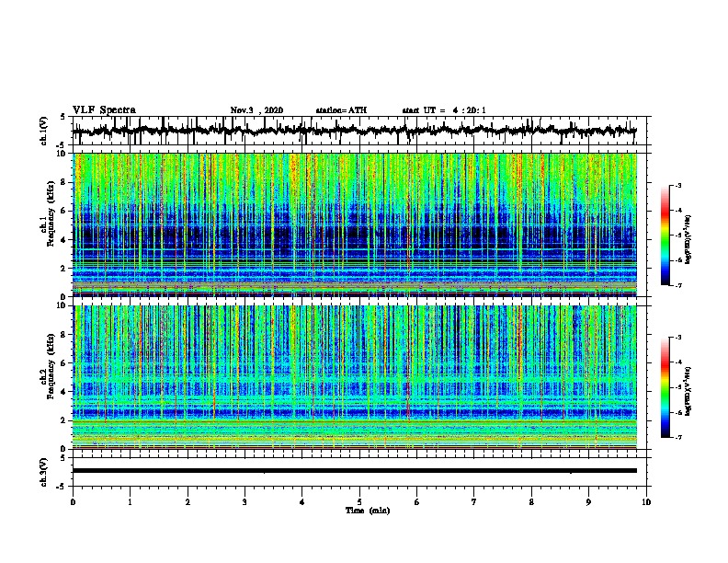Click the "VLF Spectra" title text
Viewport: 728px width, 563px height.
pos(104,109)
